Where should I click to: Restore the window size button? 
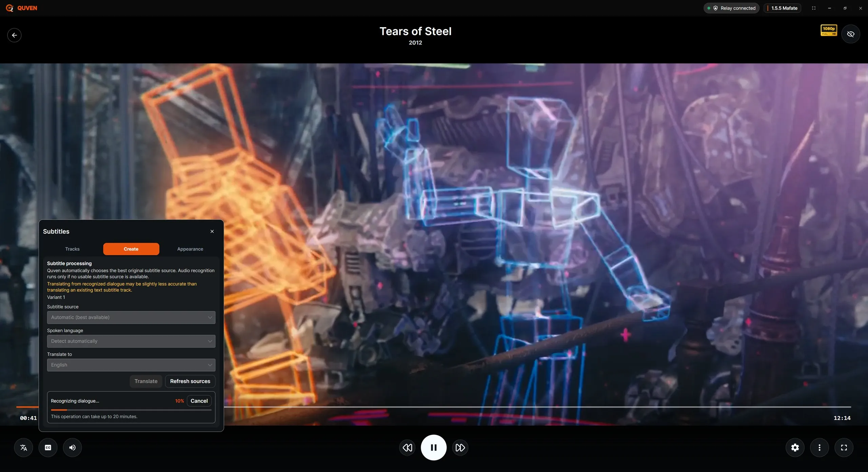845,8
